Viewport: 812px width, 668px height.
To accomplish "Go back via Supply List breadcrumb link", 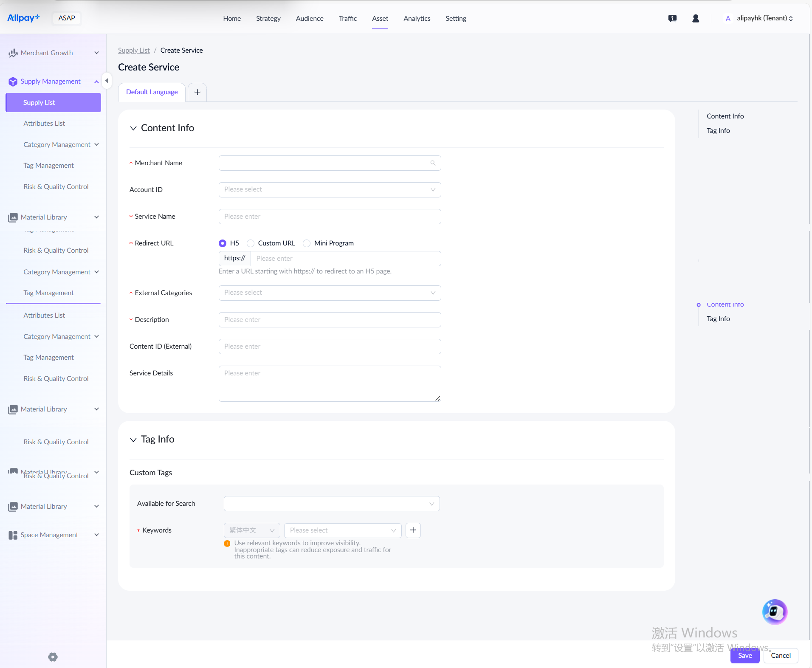I will click(134, 50).
